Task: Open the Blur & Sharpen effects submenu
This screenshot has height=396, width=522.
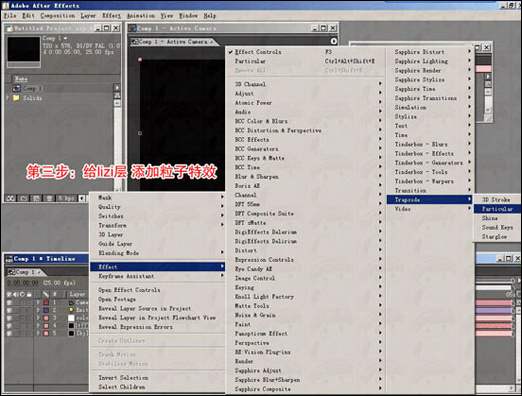Action: coord(305,177)
